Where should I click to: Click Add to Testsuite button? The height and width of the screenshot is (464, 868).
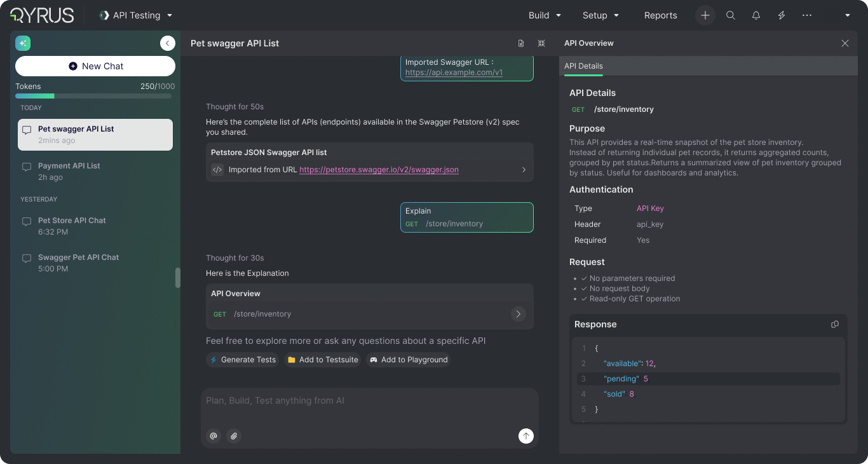click(x=322, y=360)
